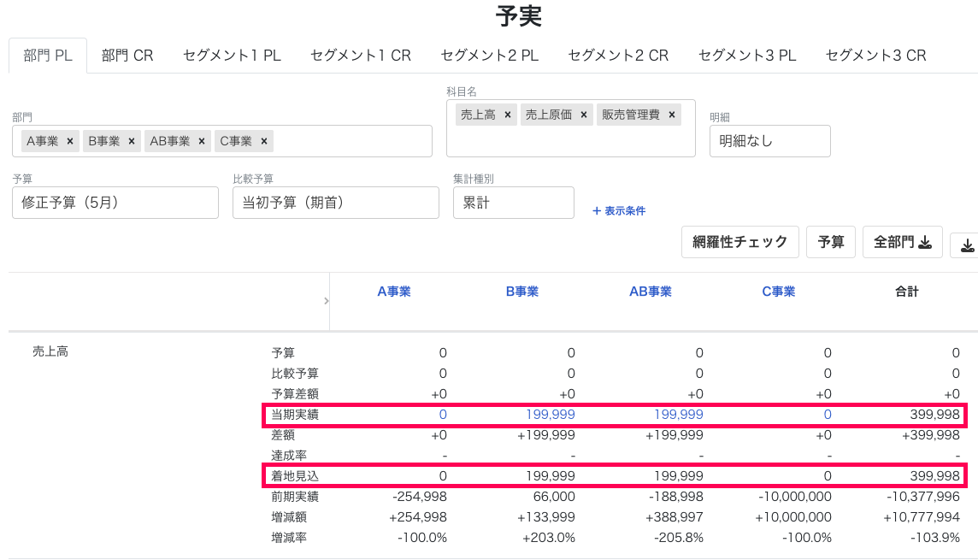
Task: Click the download icon button at far right
Action: (965, 245)
